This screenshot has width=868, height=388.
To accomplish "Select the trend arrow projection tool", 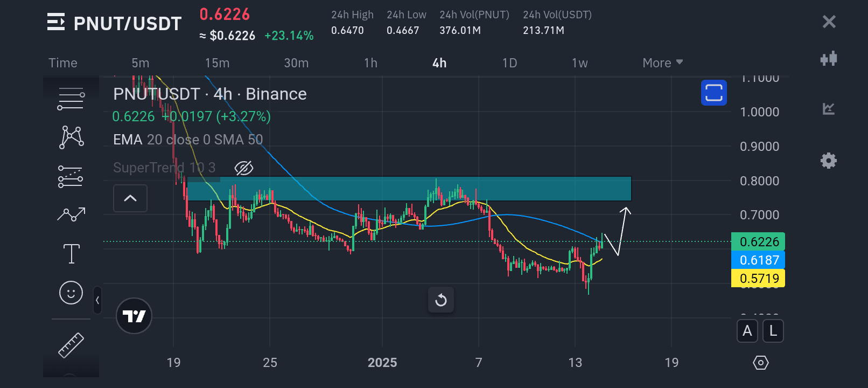I will point(71,214).
